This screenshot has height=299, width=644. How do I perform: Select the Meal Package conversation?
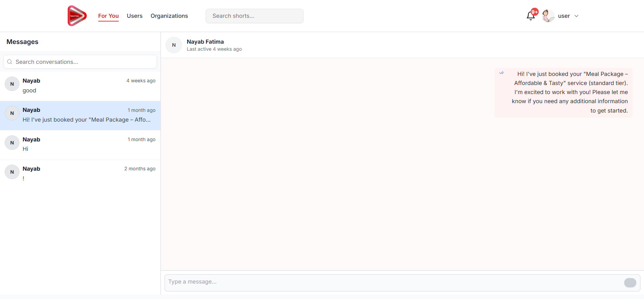(80, 115)
